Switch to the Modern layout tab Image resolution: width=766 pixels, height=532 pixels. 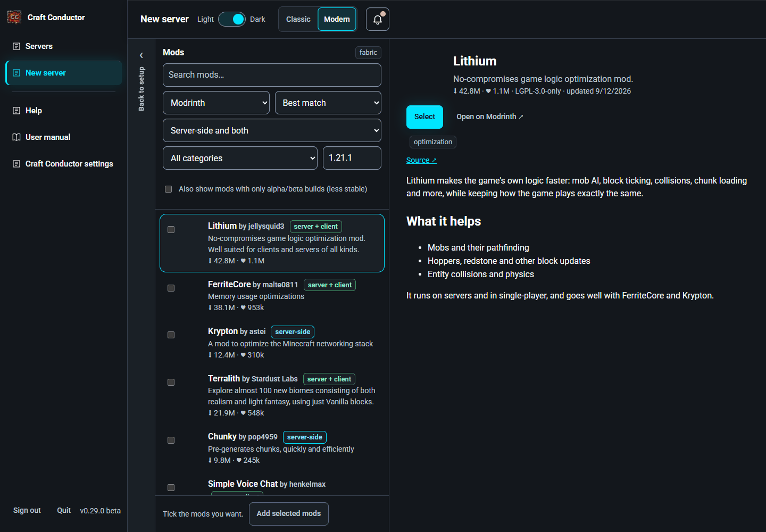tap(337, 19)
